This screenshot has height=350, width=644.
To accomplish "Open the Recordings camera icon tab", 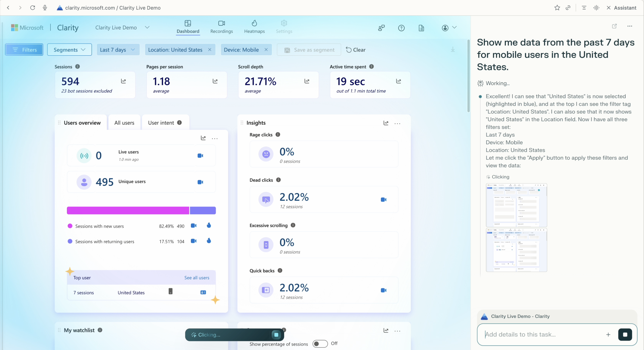I will (221, 27).
